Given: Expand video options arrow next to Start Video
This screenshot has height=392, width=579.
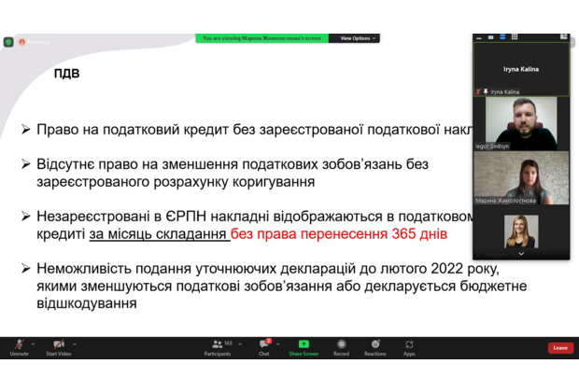Looking at the screenshot, I should (x=74, y=343).
